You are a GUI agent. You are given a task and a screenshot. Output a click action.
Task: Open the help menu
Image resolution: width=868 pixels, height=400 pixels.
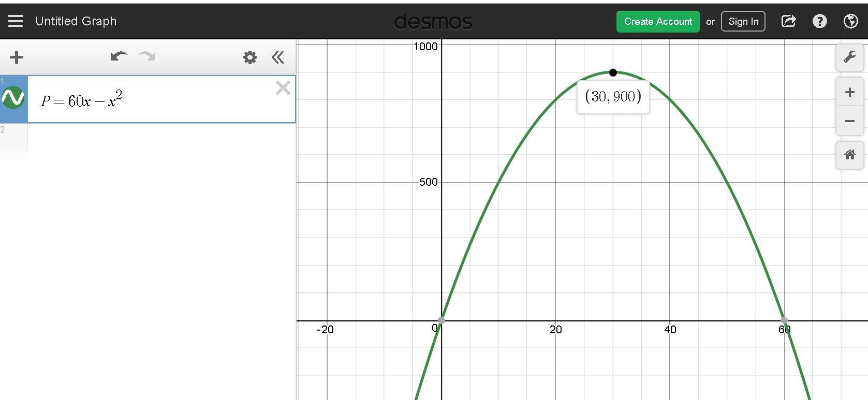pyautogui.click(x=820, y=21)
